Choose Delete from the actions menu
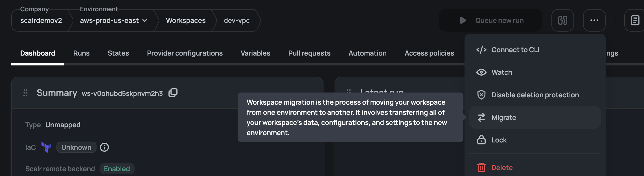The width and height of the screenshot is (644, 176). coord(535,168)
